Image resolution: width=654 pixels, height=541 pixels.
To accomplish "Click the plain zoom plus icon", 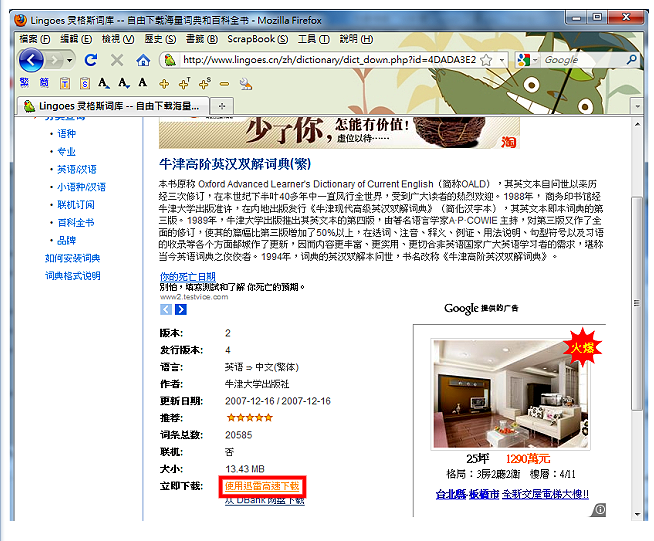I will (x=164, y=84).
